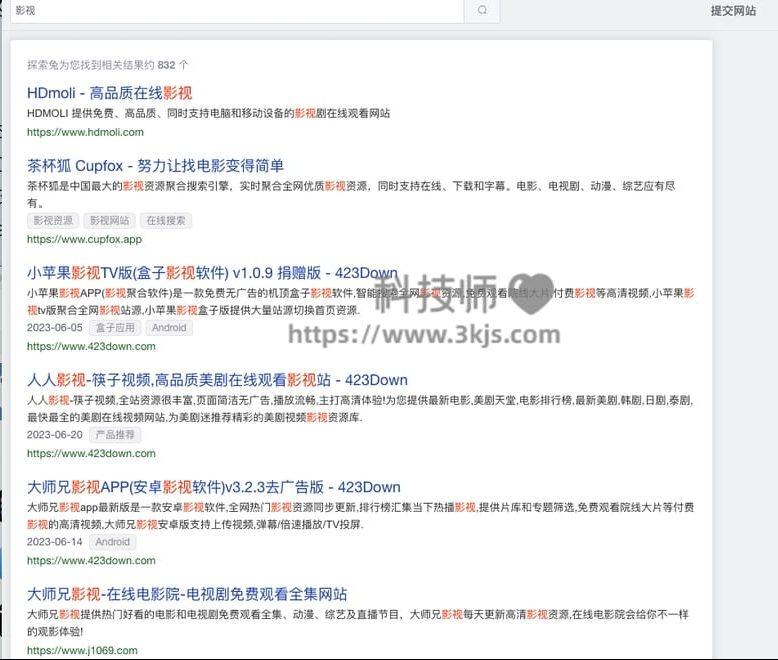
Task: Visit 423down.com URL under 小苹果影视 result
Action: click(91, 346)
